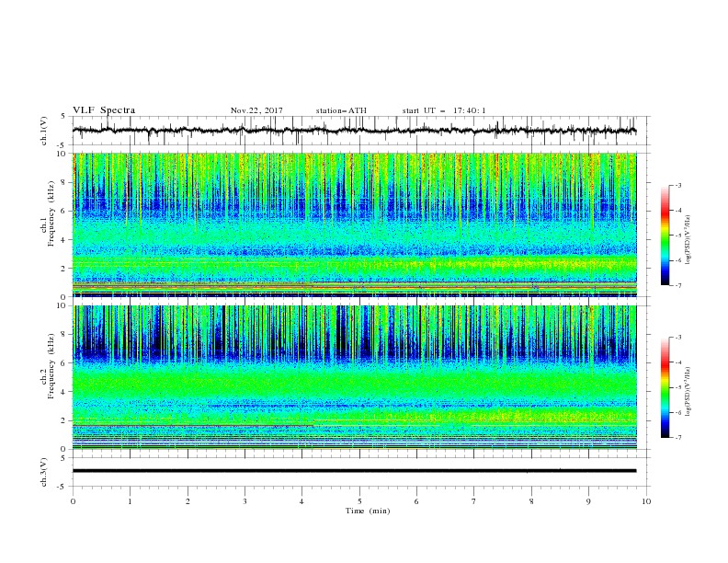Click the '-7' label on lower color scale
Viewport: 728px width, 563px height.
[677, 437]
